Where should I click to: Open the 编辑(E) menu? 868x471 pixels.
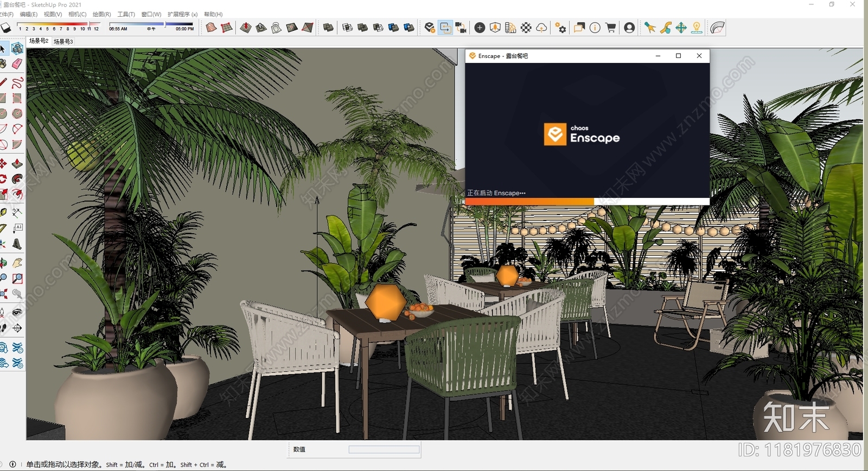pos(29,15)
